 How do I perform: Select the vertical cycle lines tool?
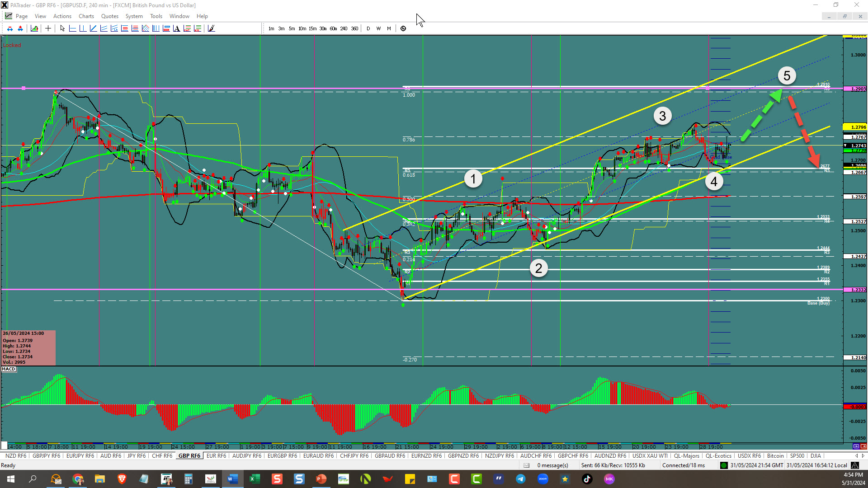pyautogui.click(x=156, y=28)
